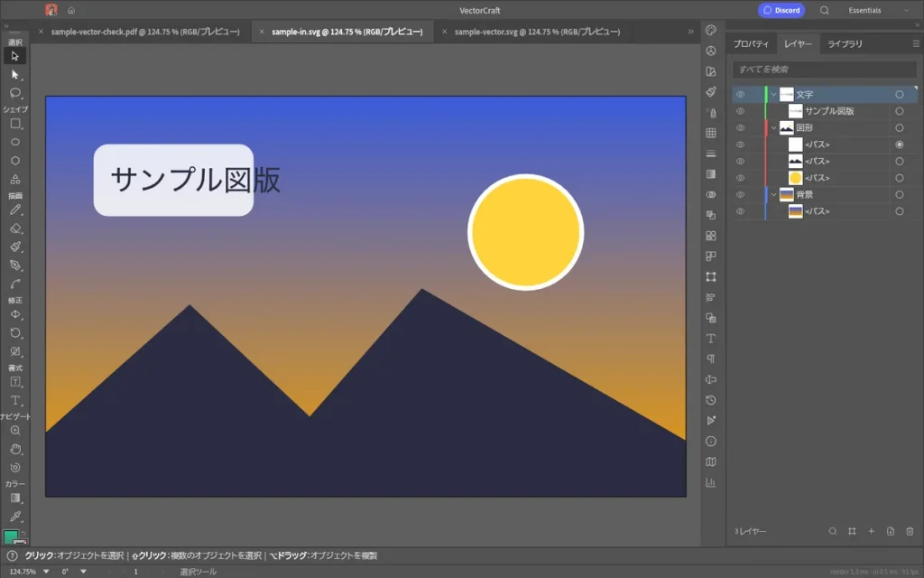The image size is (924, 578).
Task: Select the Type tool
Action: (x=14, y=401)
